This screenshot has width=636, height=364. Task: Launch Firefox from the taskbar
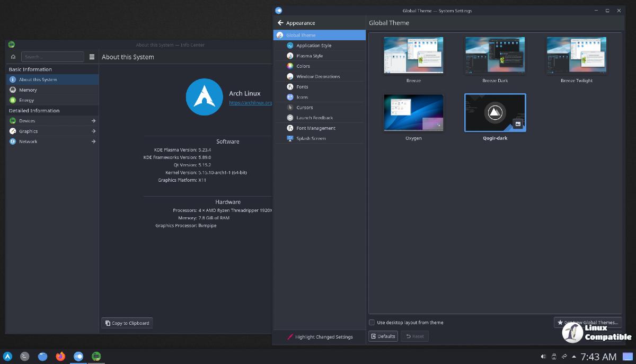click(60, 357)
